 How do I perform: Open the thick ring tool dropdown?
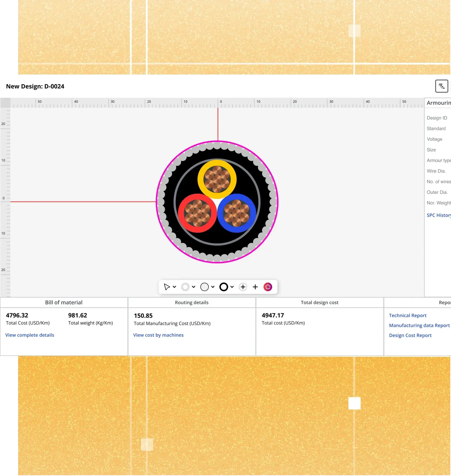pyautogui.click(x=232, y=287)
